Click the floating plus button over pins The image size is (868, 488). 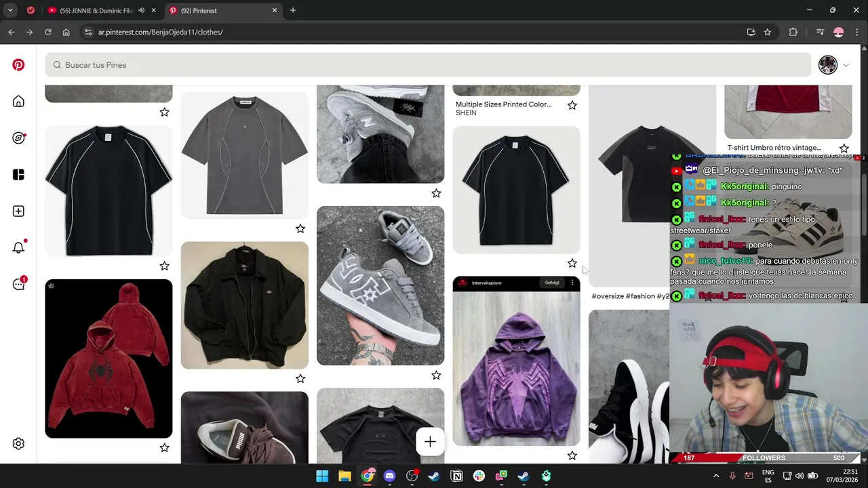coord(430,442)
